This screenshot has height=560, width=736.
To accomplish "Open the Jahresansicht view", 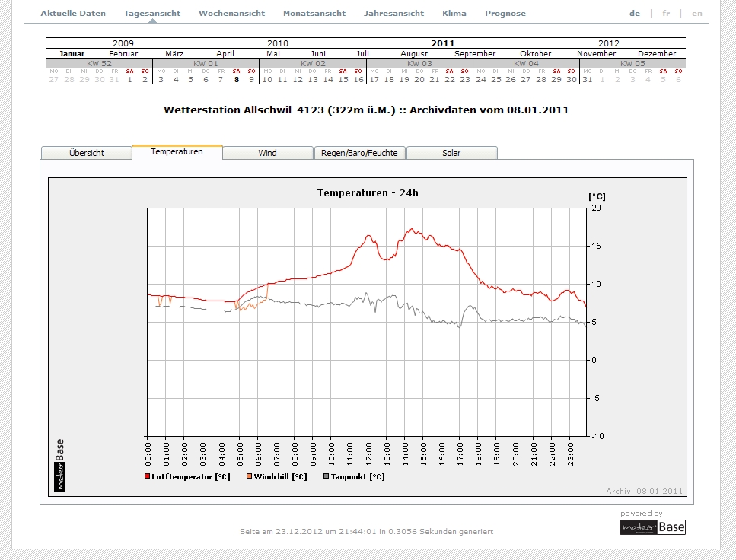I will 393,13.
